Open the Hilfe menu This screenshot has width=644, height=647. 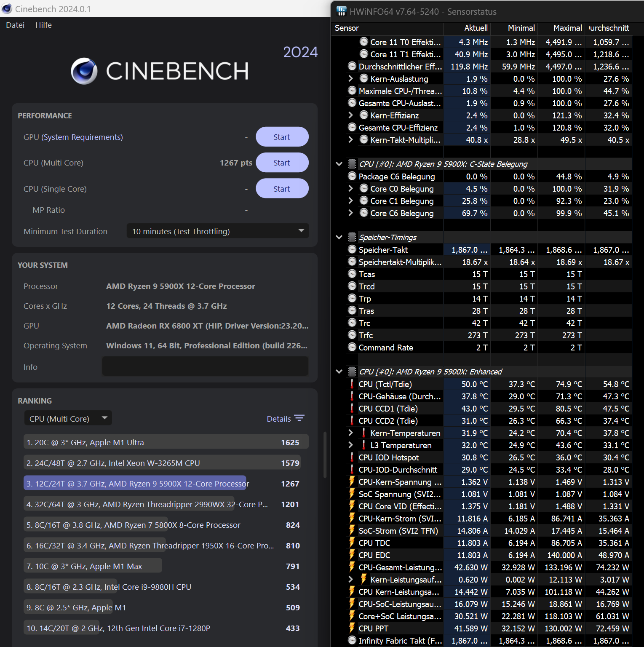pyautogui.click(x=43, y=25)
